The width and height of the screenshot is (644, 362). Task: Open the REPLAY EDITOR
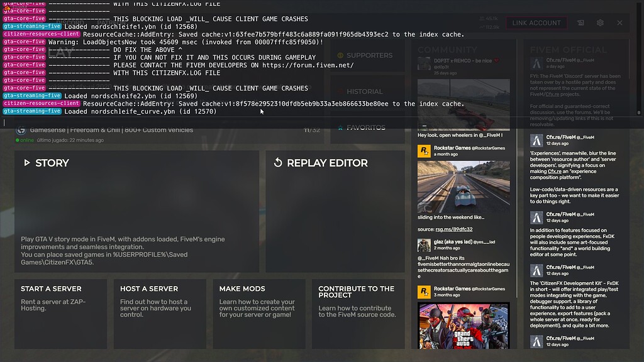pyautogui.click(x=335, y=211)
